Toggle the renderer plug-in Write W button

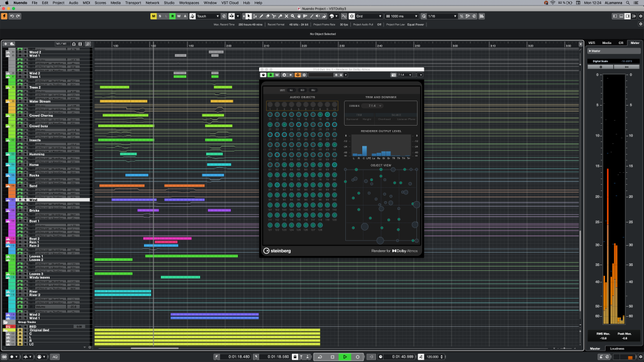tap(277, 75)
